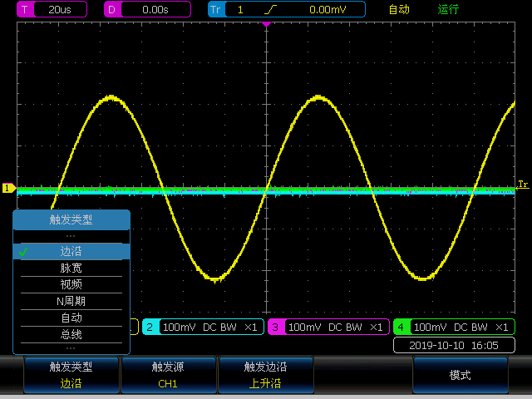532x399 pixels.
Task: Choose N周期 from the trigger type menu
Action: click(x=71, y=301)
